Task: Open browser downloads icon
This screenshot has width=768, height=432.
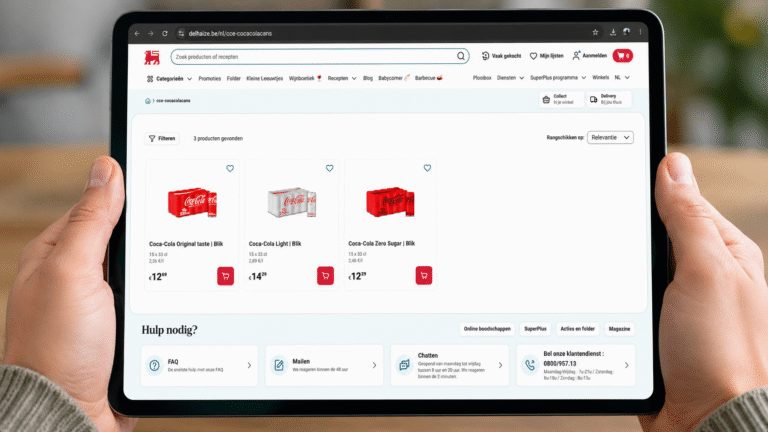Action: 613,32
